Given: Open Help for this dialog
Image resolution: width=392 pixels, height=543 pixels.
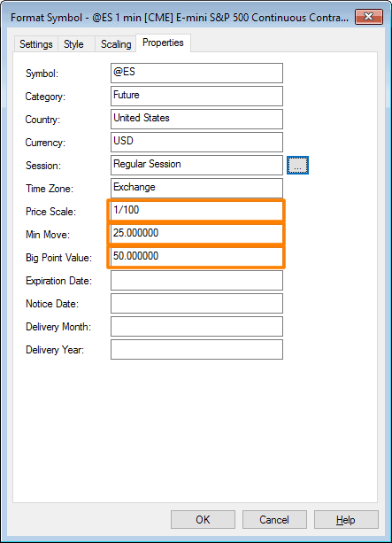Looking at the screenshot, I should [346, 519].
